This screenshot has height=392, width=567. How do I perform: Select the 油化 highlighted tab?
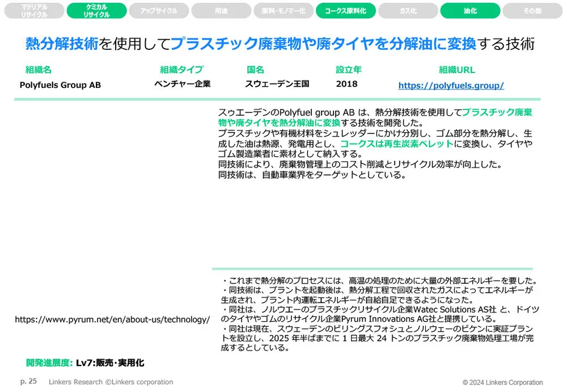(470, 10)
